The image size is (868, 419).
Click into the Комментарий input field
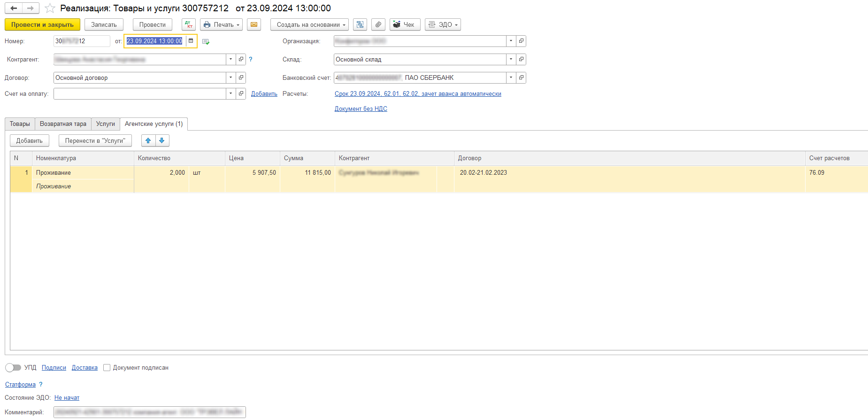[x=150, y=412]
